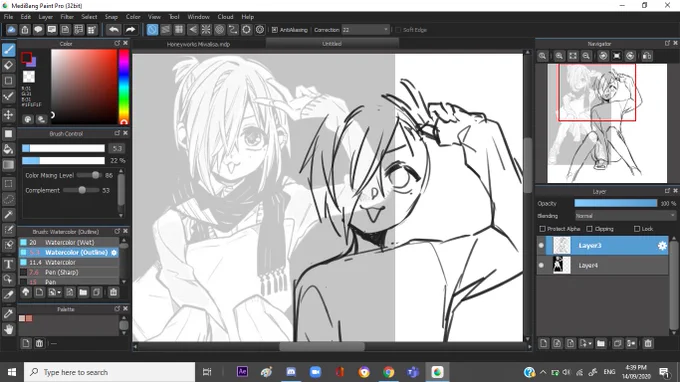Select Pen (Sharp) brush

(69, 272)
